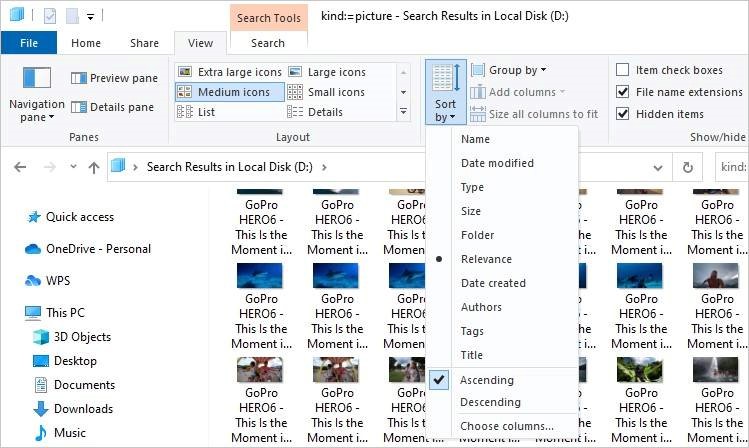Image resolution: width=749 pixels, height=448 pixels.
Task: Select Extra large icons layout
Action: pyautogui.click(x=230, y=72)
